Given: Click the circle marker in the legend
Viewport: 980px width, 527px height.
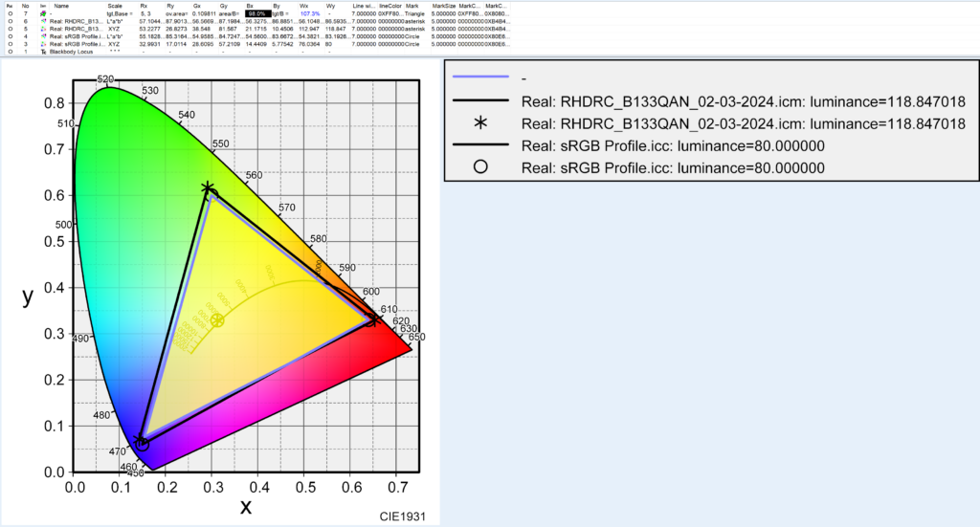Looking at the screenshot, I should click(x=480, y=166).
